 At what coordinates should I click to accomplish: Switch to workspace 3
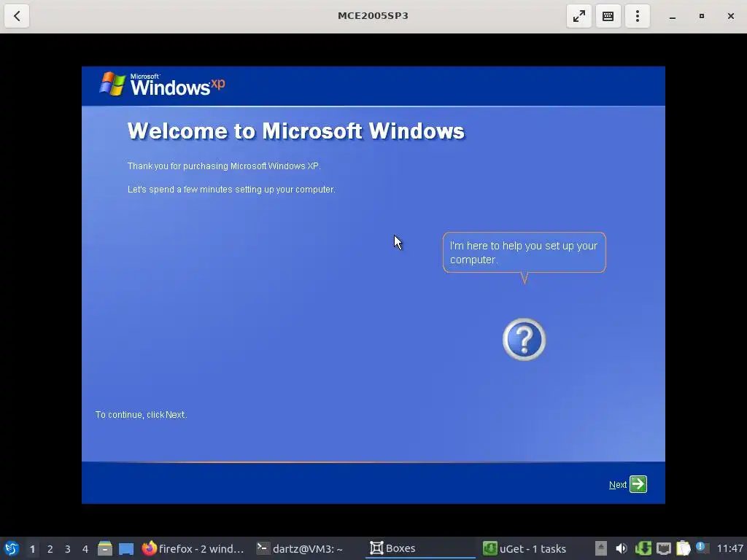[68, 549]
